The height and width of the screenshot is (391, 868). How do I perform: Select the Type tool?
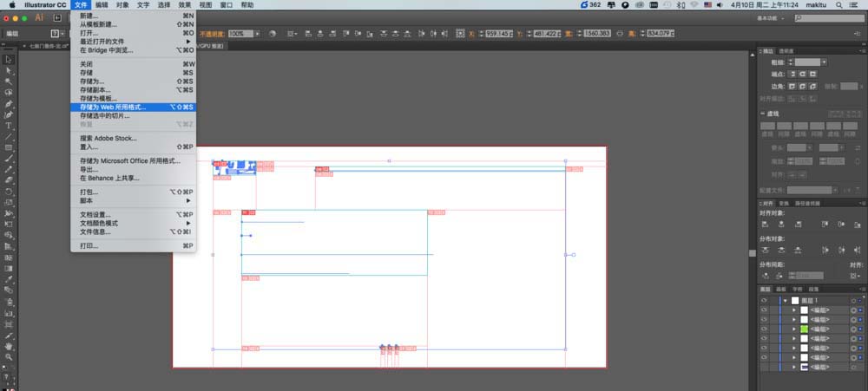pyautogui.click(x=8, y=126)
